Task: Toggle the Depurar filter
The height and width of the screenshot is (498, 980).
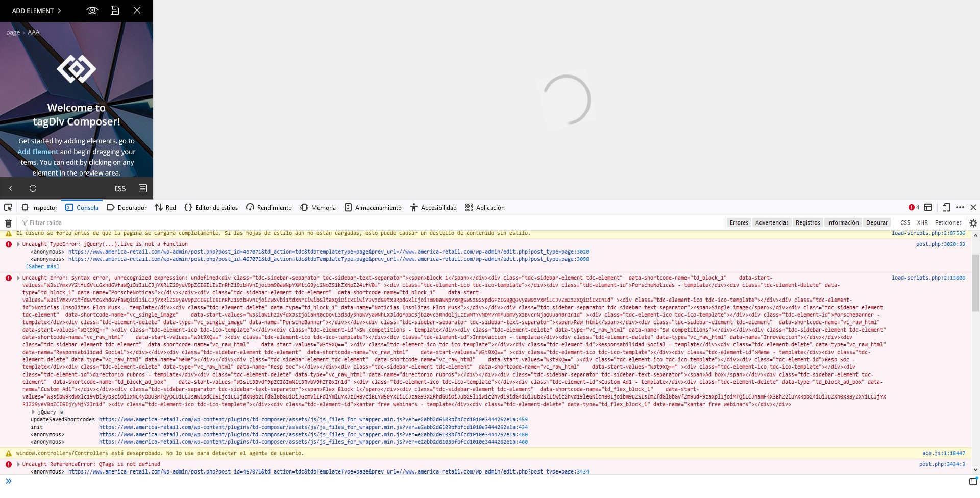Action: point(877,223)
